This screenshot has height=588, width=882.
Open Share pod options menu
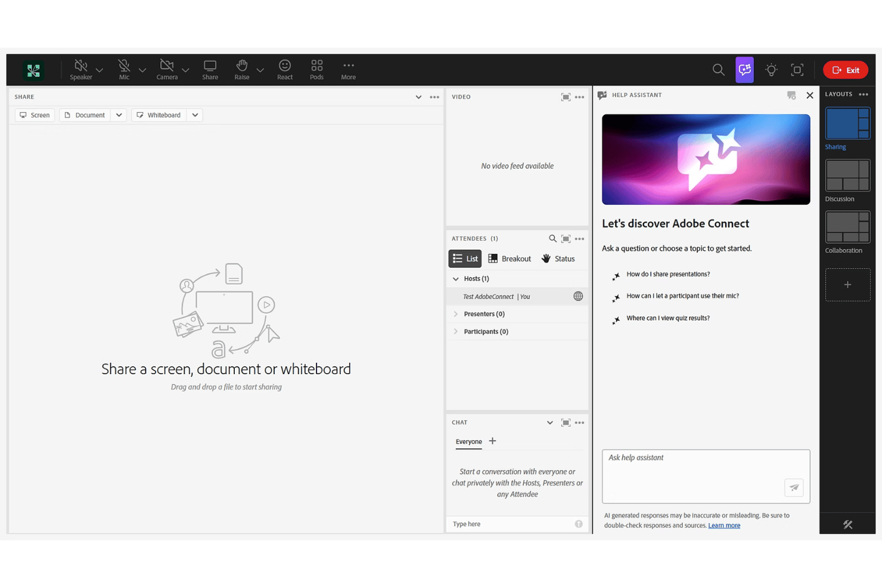coord(434,97)
